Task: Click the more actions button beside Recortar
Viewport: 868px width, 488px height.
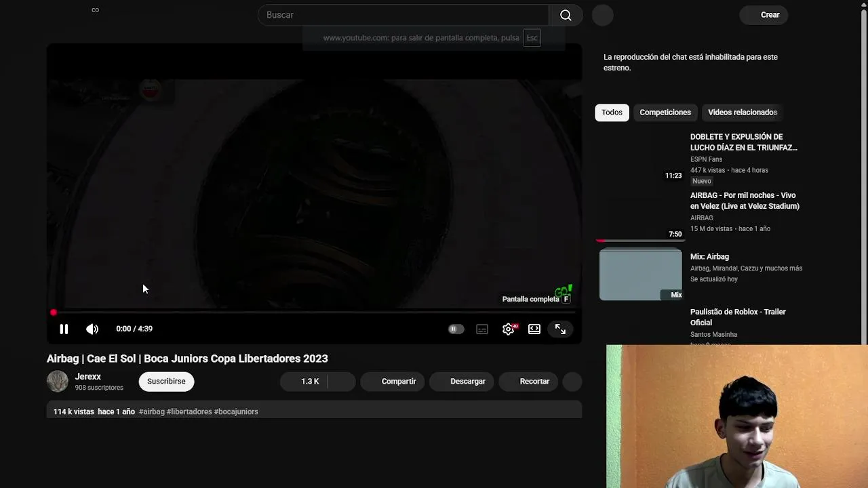Action: click(572, 382)
